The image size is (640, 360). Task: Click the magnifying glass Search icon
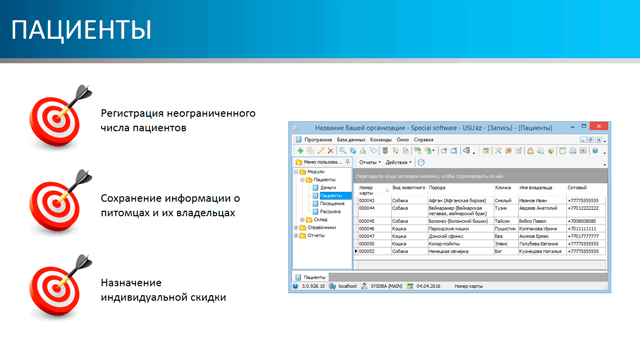(x=342, y=151)
